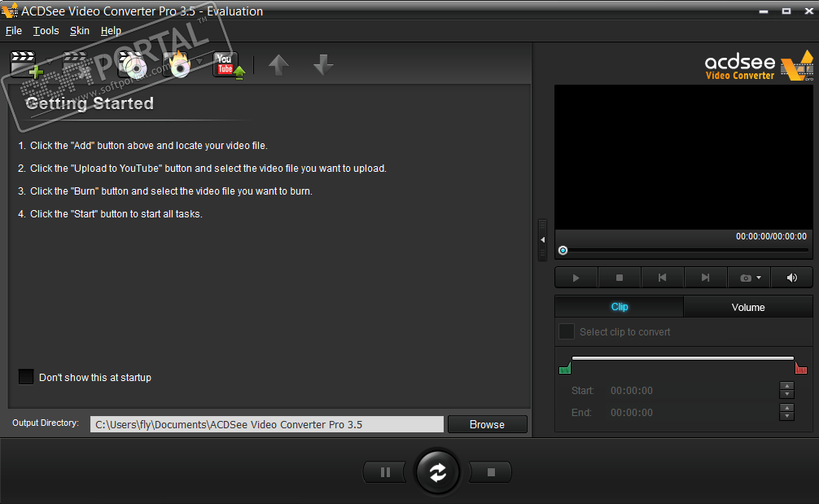The height and width of the screenshot is (504, 819).
Task: Click the Output Directory label
Action: 46,423
